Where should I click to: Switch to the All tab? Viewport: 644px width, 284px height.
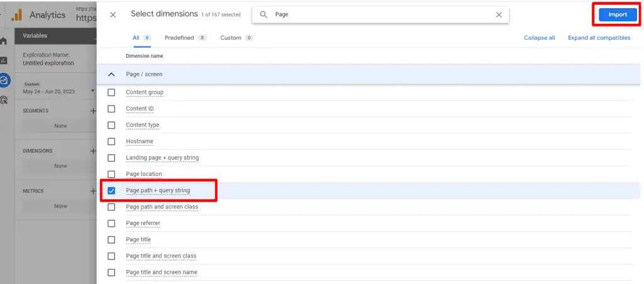coord(142,38)
